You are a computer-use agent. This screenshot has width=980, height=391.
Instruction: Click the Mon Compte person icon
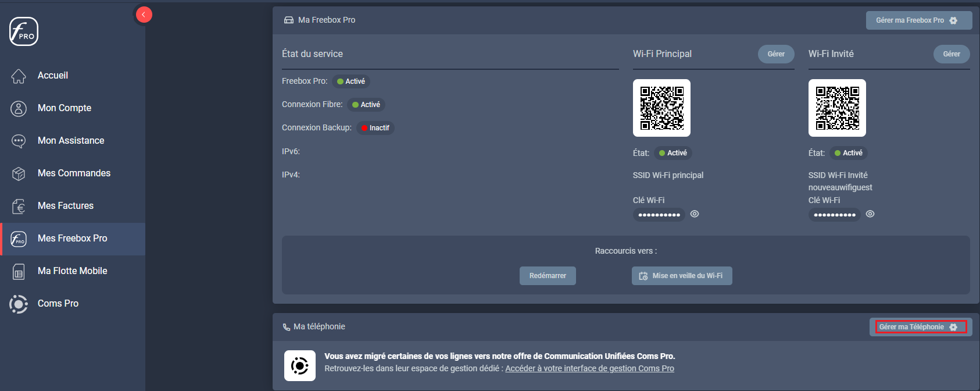[19, 108]
